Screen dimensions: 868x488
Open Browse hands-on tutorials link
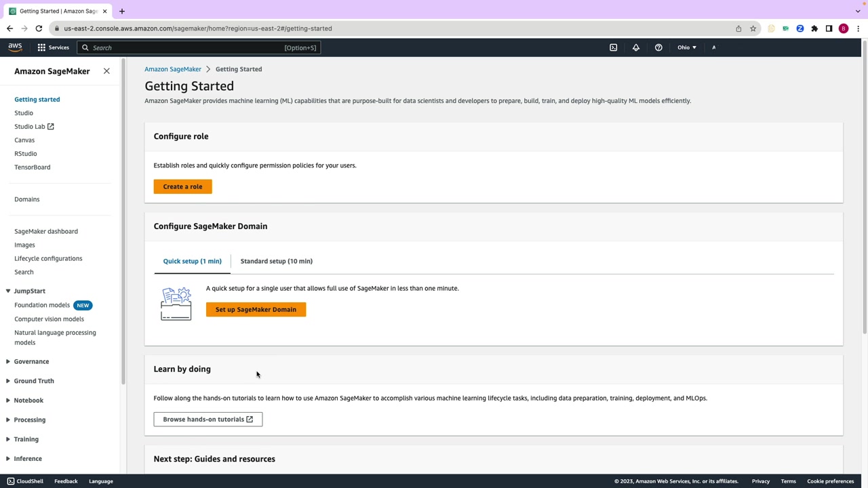208,420
